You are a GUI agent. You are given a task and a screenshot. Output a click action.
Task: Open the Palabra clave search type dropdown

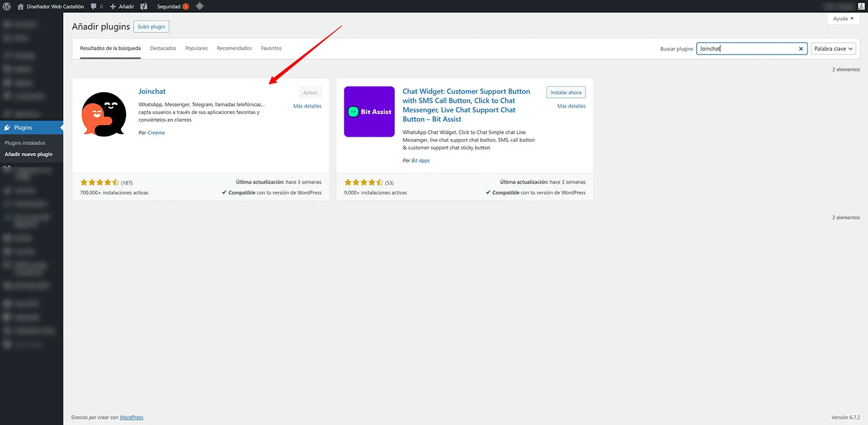pyautogui.click(x=834, y=49)
